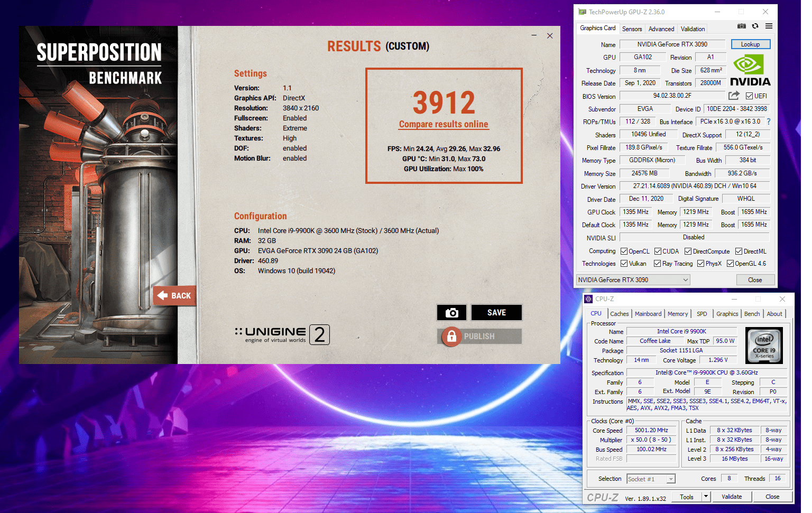This screenshot has width=812, height=513.
Task: Click the benchmark score 3912
Action: [x=444, y=102]
